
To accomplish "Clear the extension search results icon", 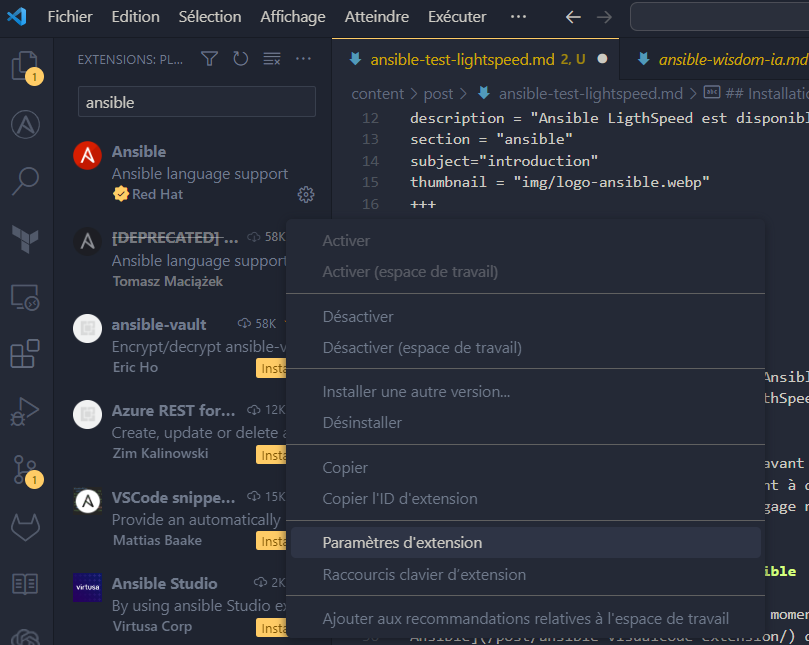I will pos(272,59).
